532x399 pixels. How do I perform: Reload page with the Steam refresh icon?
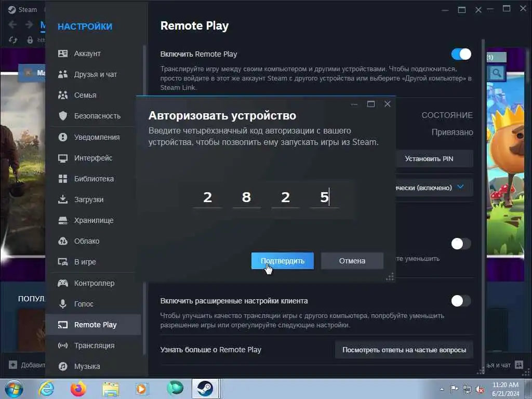13,40
